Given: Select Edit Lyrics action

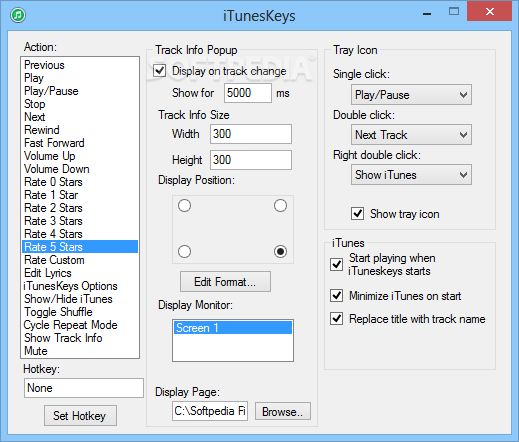Looking at the screenshot, I should (x=80, y=273).
